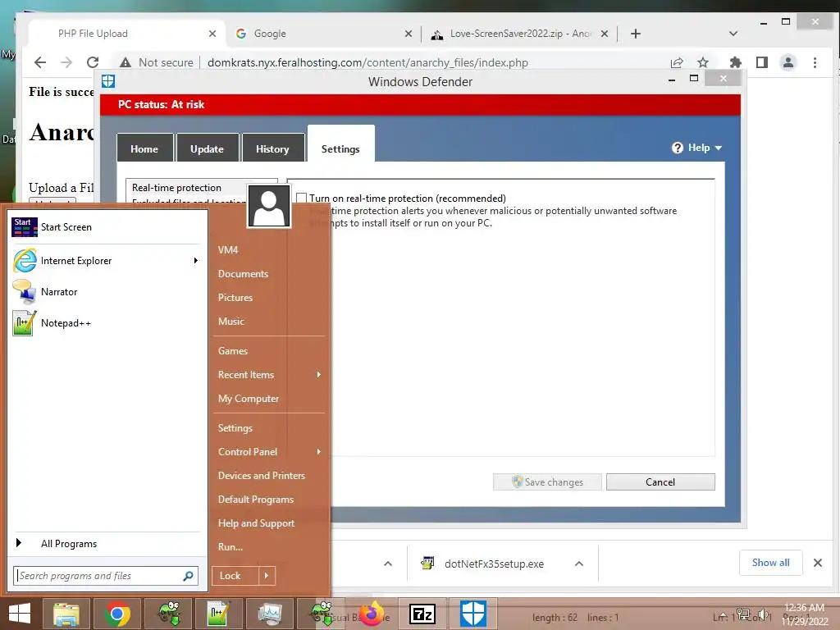Open the Chrome three-dot menu
This screenshot has height=630, width=840.
tap(815, 62)
